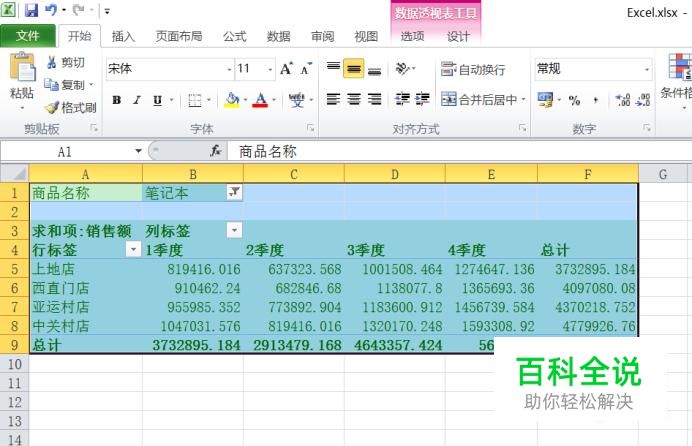This screenshot has width=692, height=446.
Task: Click the formula bar input field
Action: pos(459,151)
